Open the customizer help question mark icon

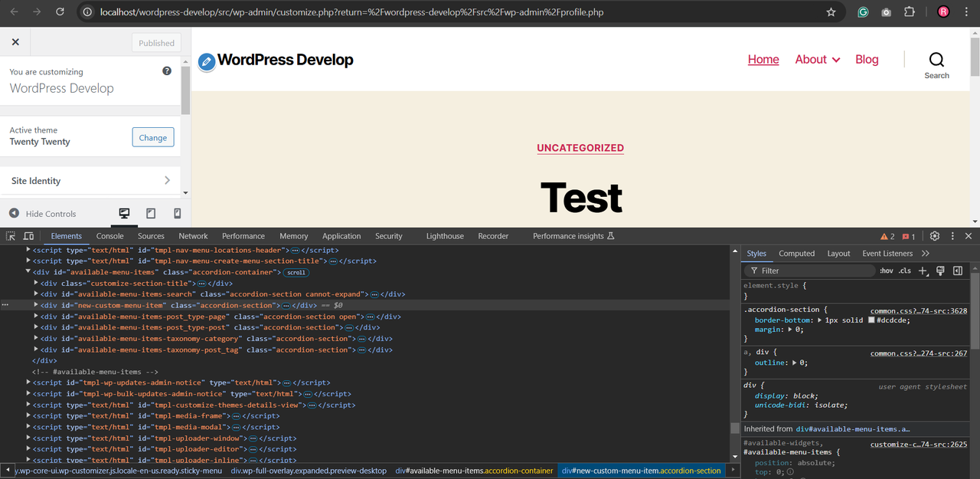point(167,71)
